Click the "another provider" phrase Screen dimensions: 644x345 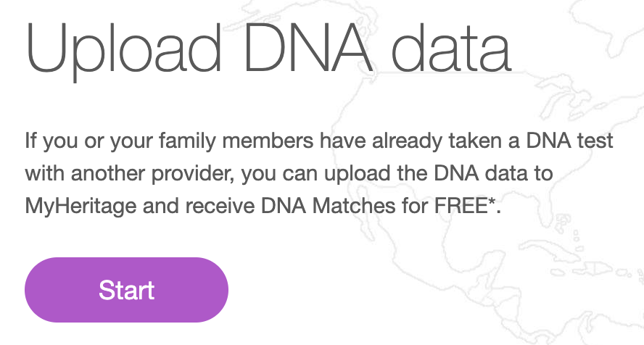152,173
